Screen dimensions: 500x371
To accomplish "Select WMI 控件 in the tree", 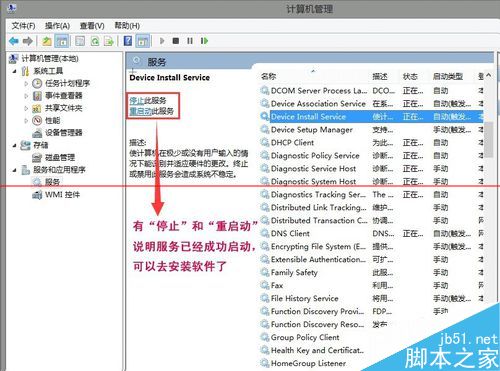I will [x=62, y=195].
